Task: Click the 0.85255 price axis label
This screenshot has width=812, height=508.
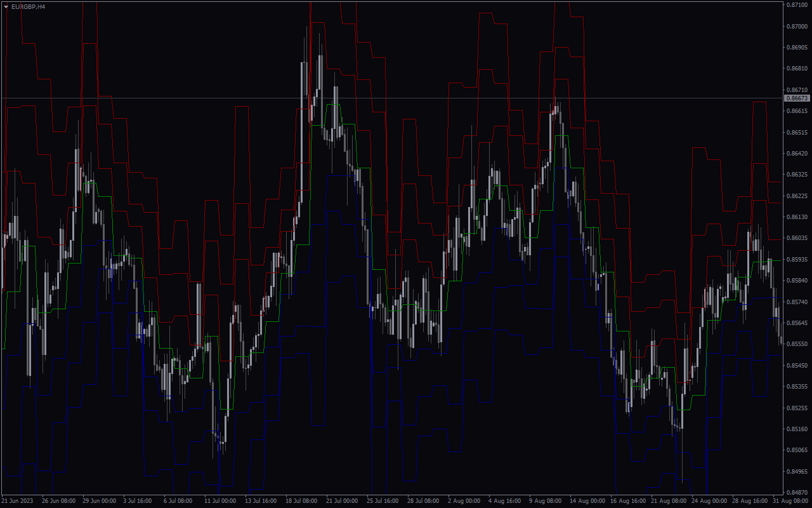Action: click(x=797, y=408)
